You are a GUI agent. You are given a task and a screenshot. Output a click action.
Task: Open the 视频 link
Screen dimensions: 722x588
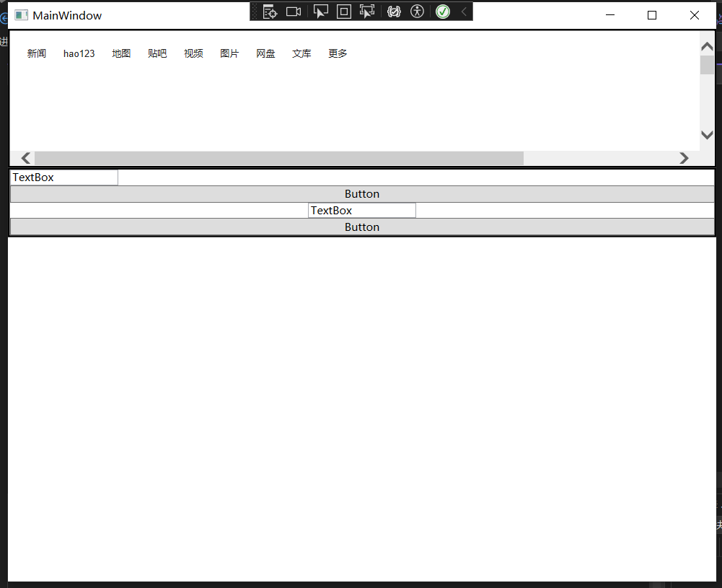(x=193, y=53)
